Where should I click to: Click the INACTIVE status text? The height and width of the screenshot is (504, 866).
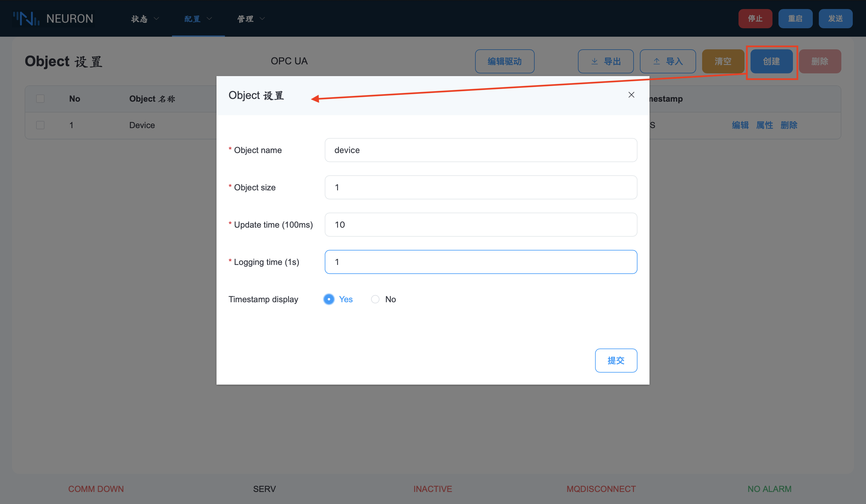pyautogui.click(x=433, y=489)
